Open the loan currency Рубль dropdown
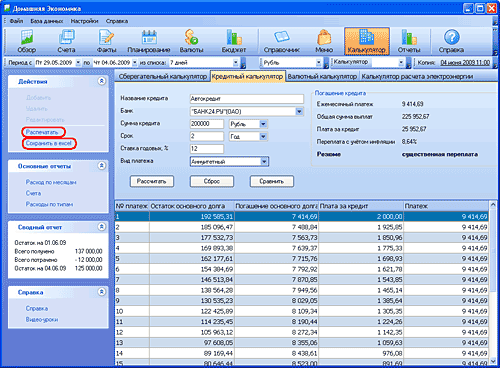Viewport: 500px width, 368px height. point(263,124)
